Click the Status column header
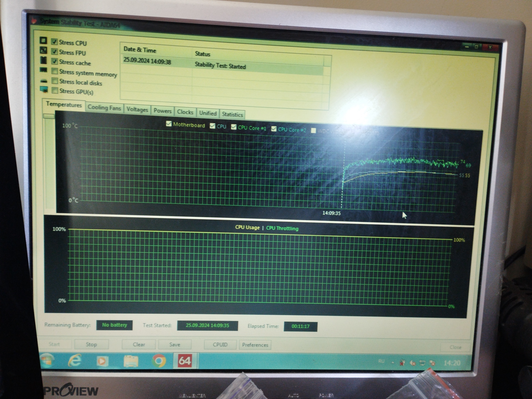Screen dimensions: 532x399 [x=203, y=54]
